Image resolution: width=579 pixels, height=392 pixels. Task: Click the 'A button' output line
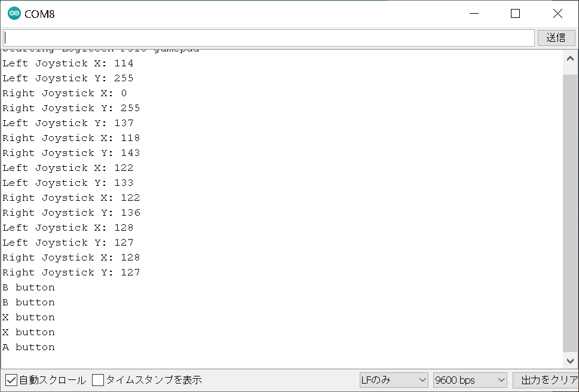click(x=29, y=347)
